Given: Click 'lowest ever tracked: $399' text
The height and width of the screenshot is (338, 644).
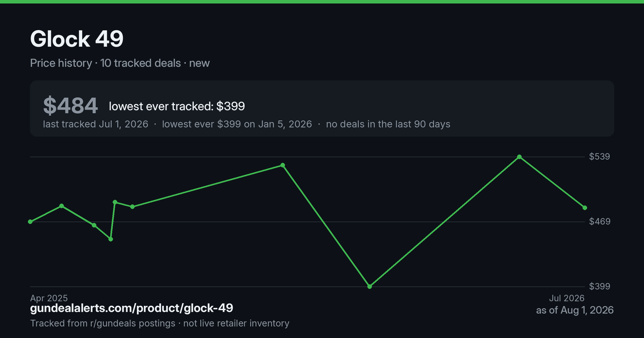Looking at the screenshot, I should (177, 106).
